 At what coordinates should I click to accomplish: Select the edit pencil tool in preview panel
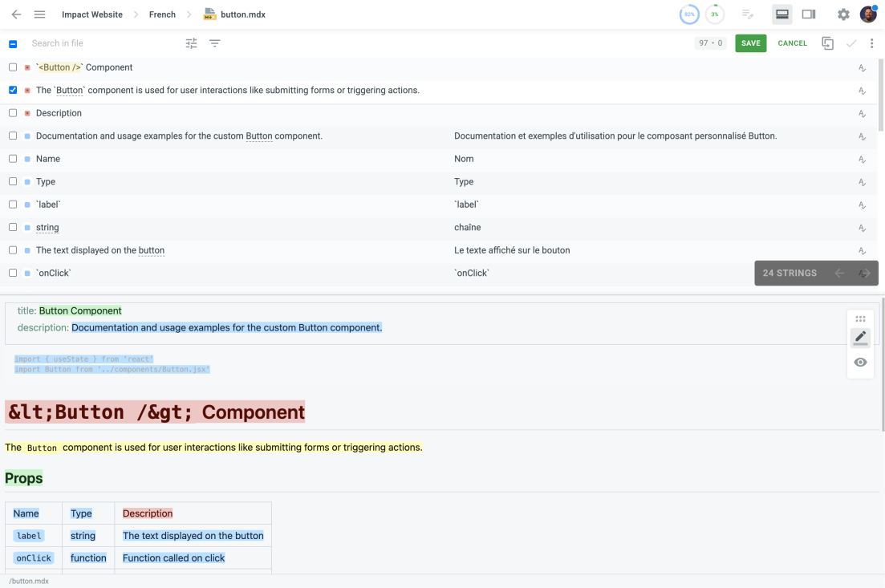[860, 337]
